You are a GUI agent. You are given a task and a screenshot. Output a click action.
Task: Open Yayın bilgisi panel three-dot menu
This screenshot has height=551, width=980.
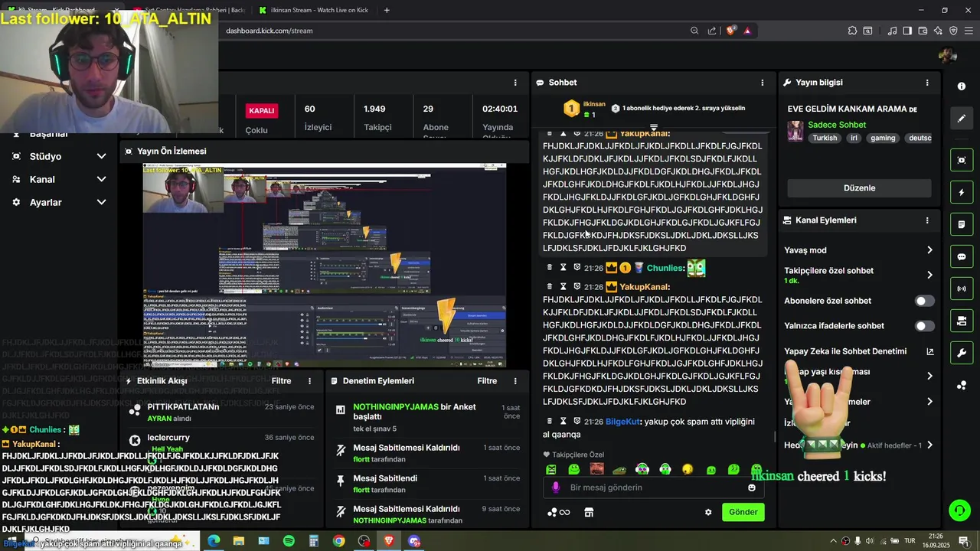tap(927, 83)
